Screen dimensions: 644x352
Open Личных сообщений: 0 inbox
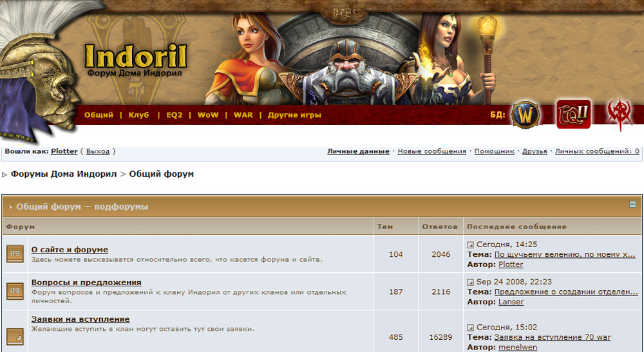(597, 151)
